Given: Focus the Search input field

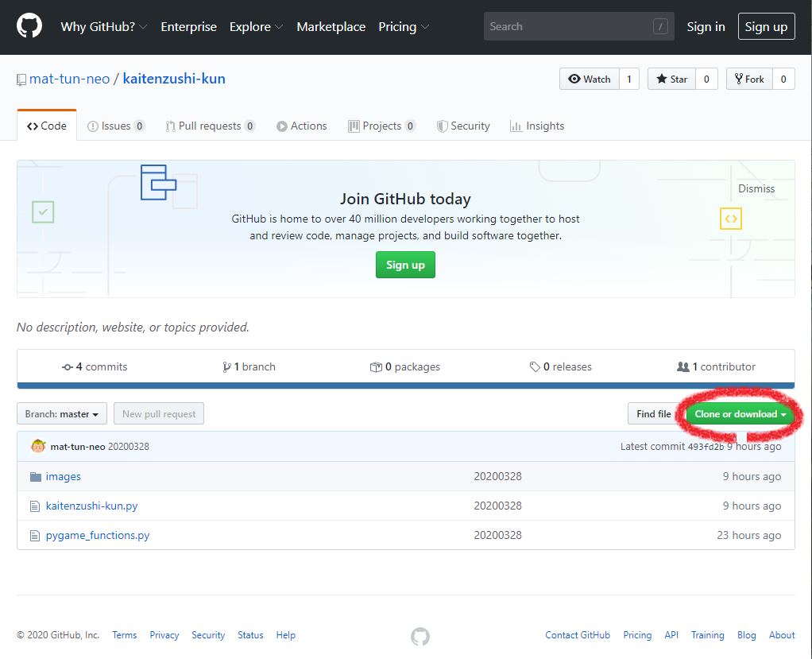Looking at the screenshot, I should tap(578, 26).
